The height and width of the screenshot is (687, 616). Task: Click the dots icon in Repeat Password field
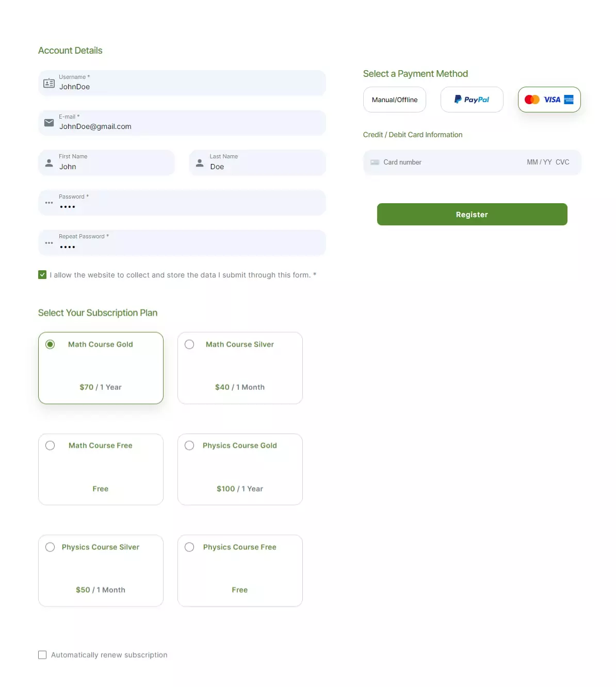click(x=49, y=243)
